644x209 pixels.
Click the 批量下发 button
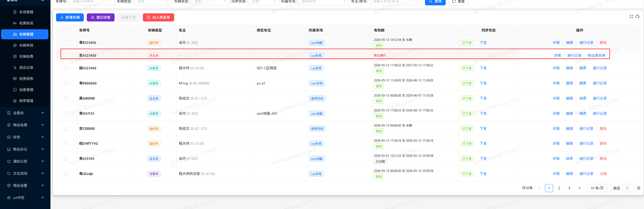(129, 17)
